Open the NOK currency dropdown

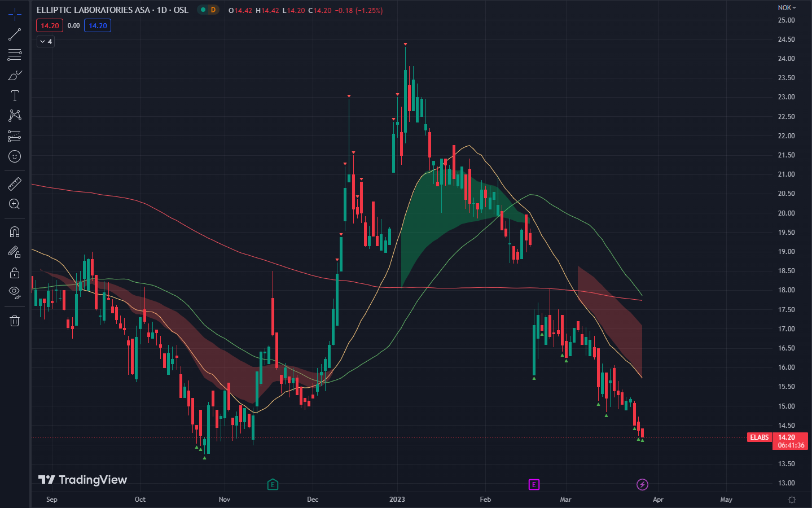point(787,8)
